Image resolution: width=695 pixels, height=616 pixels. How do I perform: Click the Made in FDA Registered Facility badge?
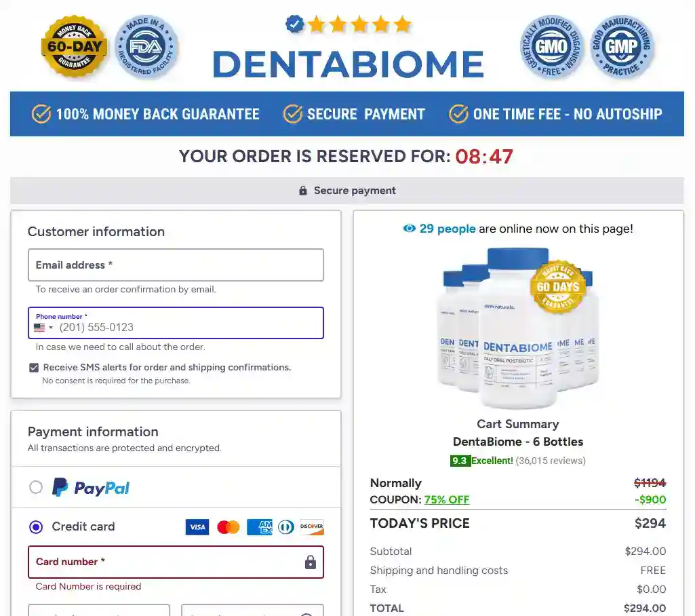[x=146, y=46]
